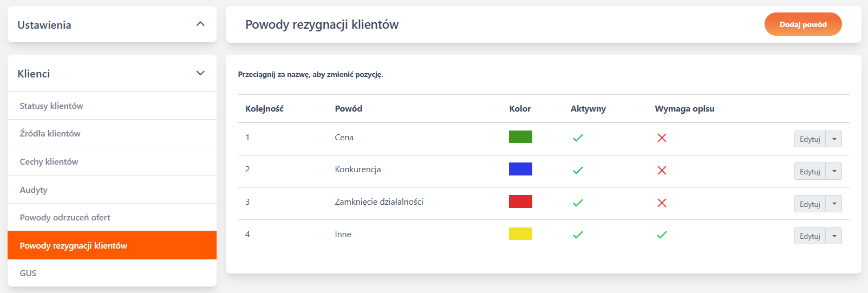Screen dimensions: 868x293
Task: Open the dropdown arrow beside Edytuj for Inne
Action: 834,236
